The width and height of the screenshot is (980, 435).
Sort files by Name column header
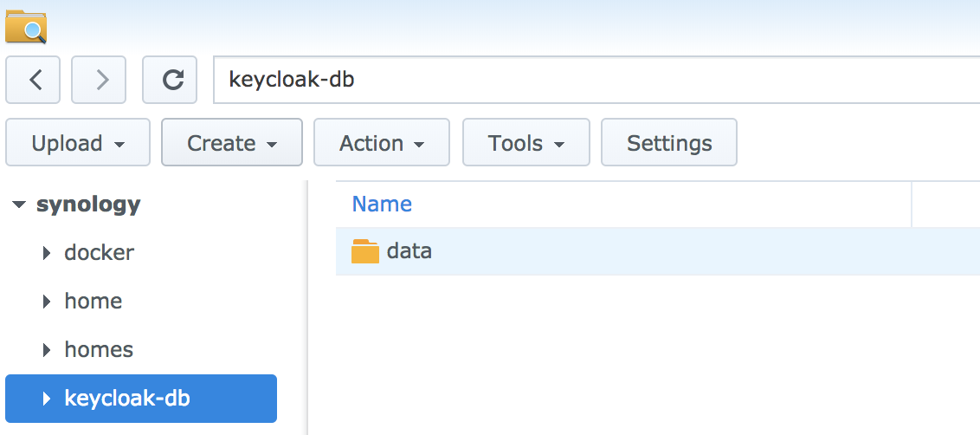pyautogui.click(x=382, y=204)
